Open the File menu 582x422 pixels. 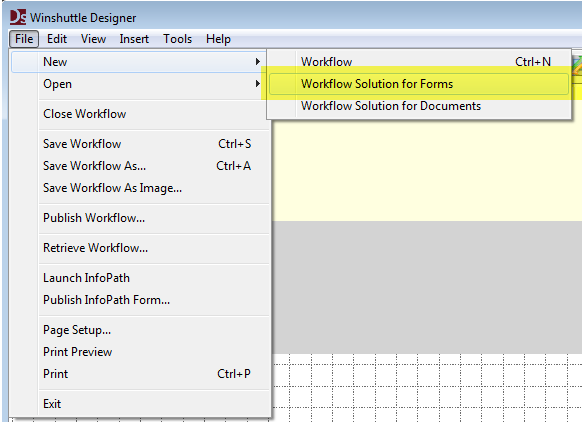pyautogui.click(x=24, y=39)
